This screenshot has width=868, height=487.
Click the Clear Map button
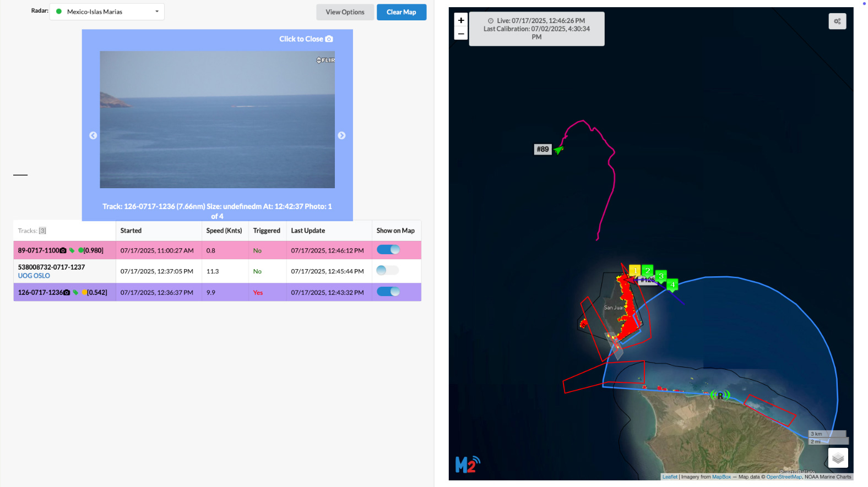pyautogui.click(x=402, y=12)
